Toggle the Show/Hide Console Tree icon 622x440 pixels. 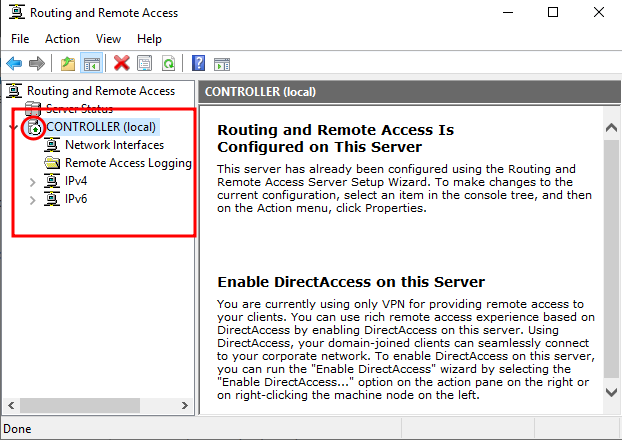click(x=92, y=63)
